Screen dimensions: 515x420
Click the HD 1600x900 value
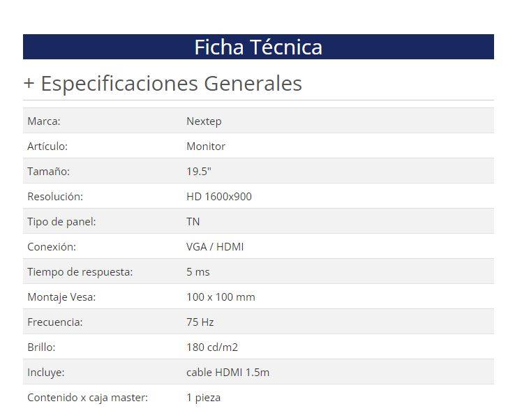(219, 197)
